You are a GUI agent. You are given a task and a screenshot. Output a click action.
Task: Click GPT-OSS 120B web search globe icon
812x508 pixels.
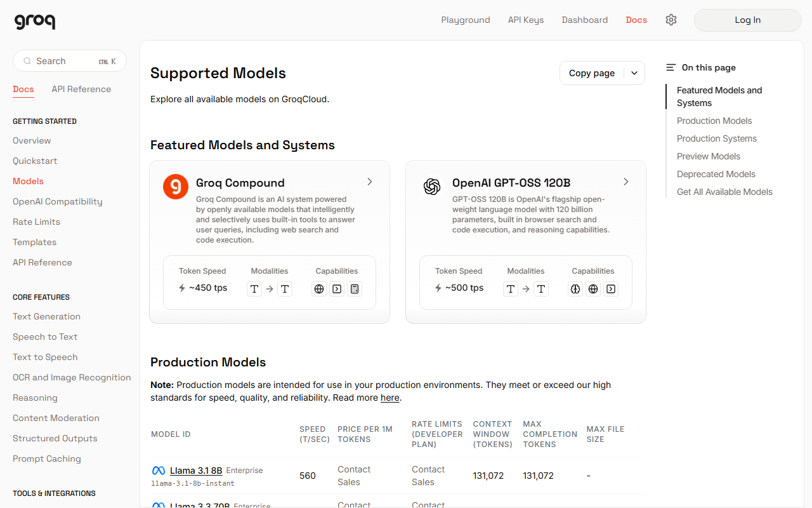(x=593, y=289)
